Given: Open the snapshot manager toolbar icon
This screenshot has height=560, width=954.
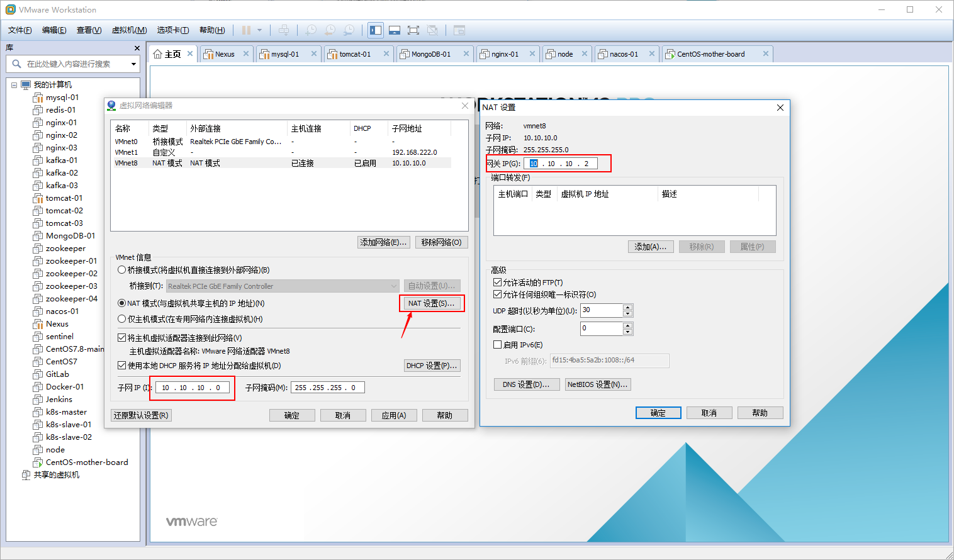Looking at the screenshot, I should coord(349,30).
